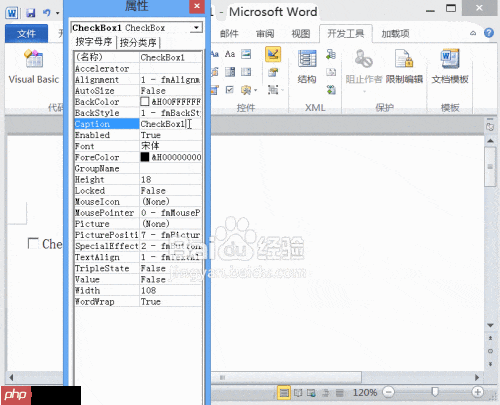The width and height of the screenshot is (500, 405).
Task: Close the 属性 Properties window
Action: pyautogui.click(x=197, y=6)
